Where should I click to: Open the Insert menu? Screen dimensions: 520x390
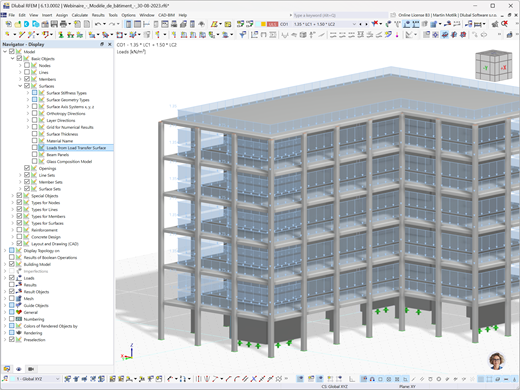click(x=47, y=15)
